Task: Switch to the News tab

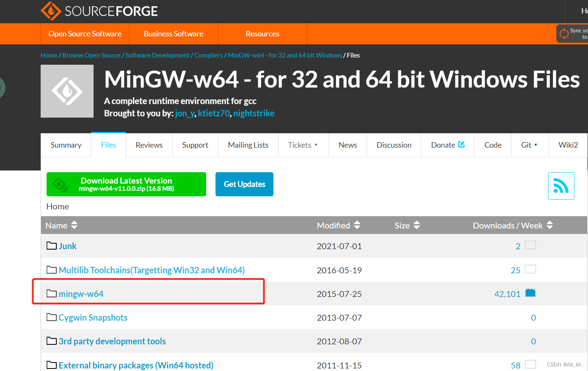Action: click(x=348, y=145)
